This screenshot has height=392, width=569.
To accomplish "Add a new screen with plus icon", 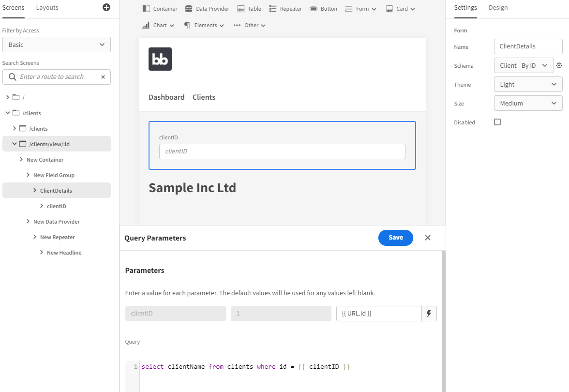I will click(106, 7).
